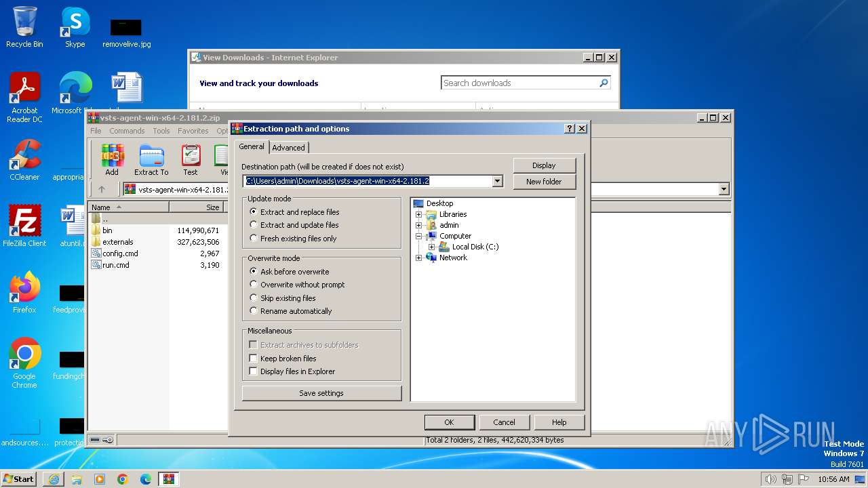
Task: Expand the Libraries tree node
Action: (418, 214)
